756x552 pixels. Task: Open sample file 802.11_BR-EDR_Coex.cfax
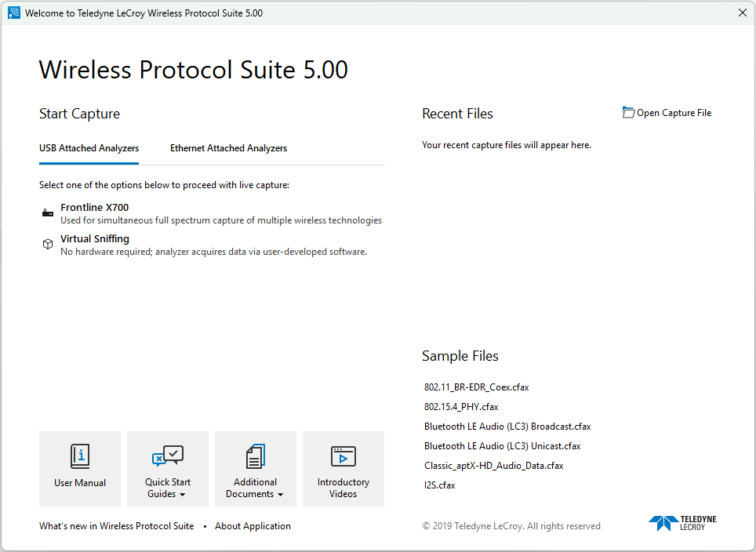(x=476, y=387)
